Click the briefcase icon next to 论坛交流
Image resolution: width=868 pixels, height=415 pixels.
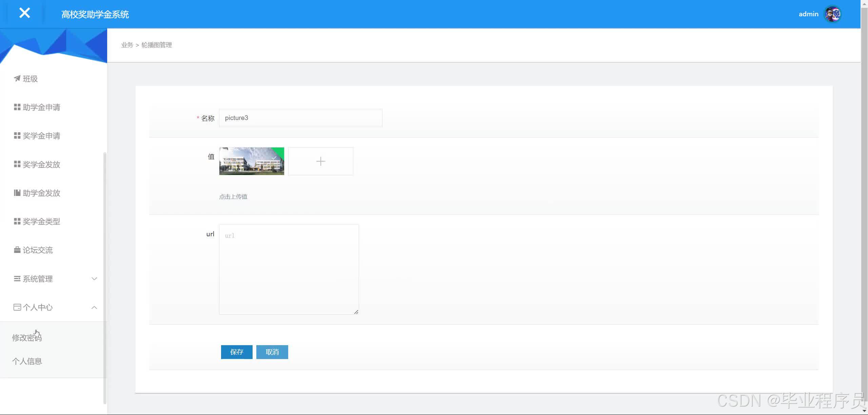coord(17,250)
